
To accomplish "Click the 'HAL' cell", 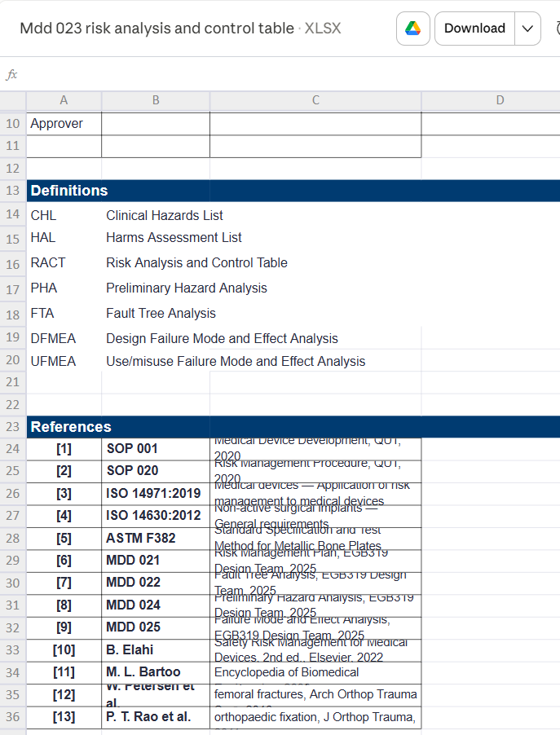I will click(64, 238).
